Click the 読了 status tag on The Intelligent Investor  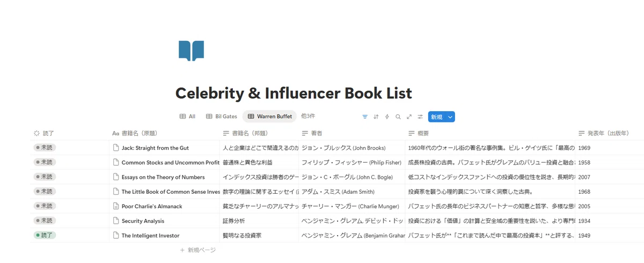click(45, 235)
